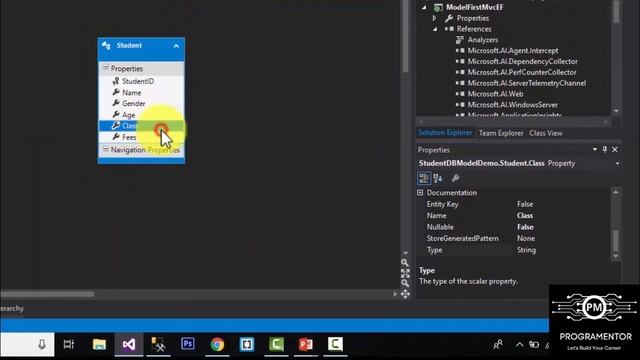Open PowerPoint from the taskbar
The height and width of the screenshot is (360, 640).
[306, 344]
